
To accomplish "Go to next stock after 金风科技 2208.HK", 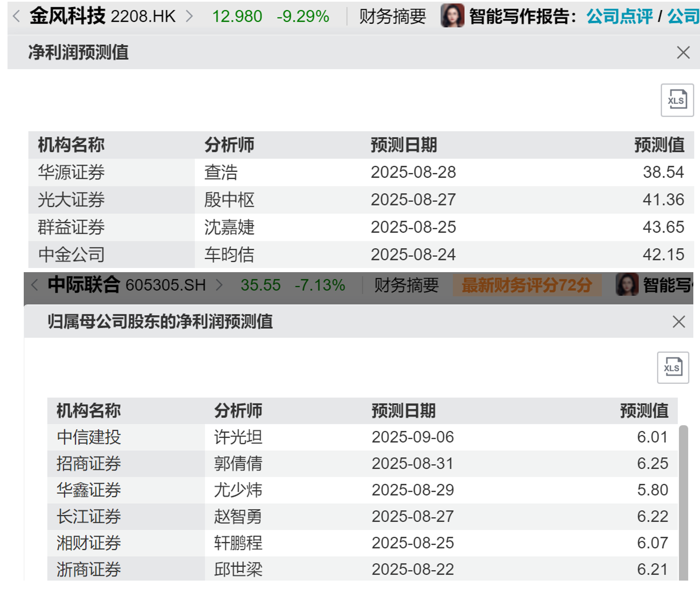I will (x=189, y=16).
